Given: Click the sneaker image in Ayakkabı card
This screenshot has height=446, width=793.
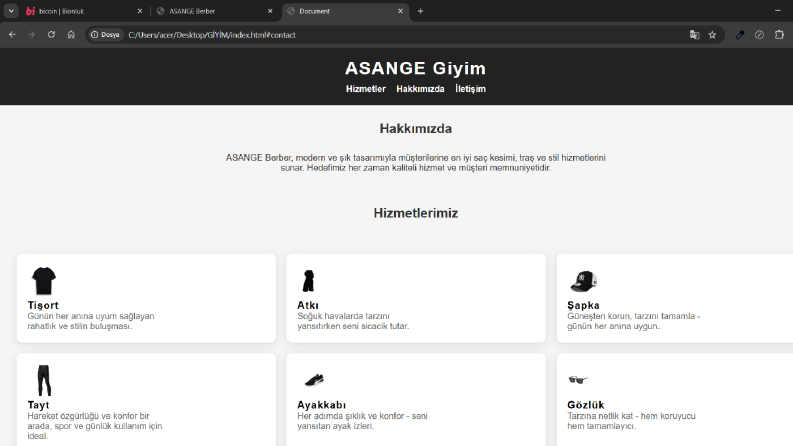Looking at the screenshot, I should click(314, 380).
